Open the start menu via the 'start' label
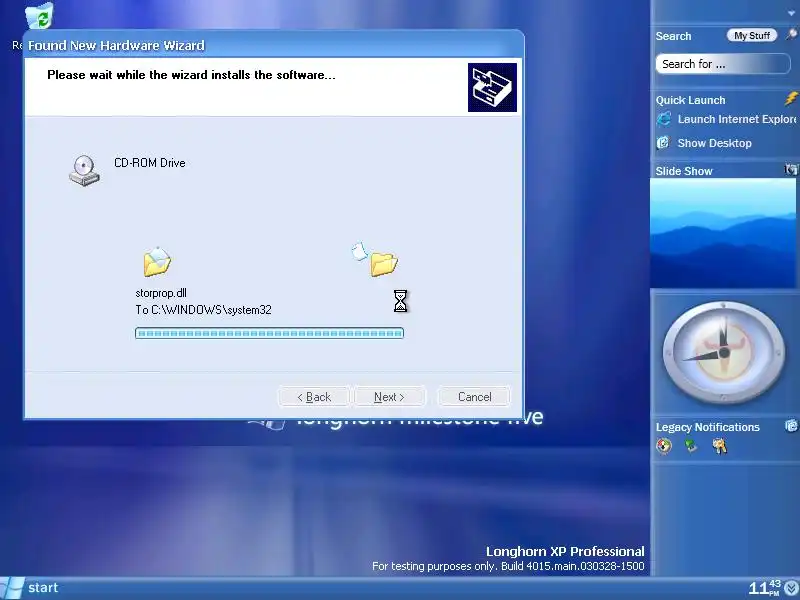 43,588
